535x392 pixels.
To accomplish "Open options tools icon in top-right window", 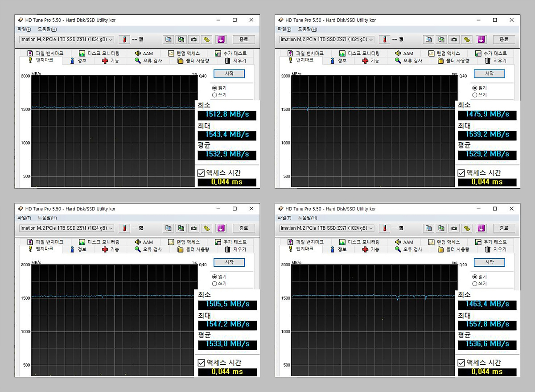I will pos(467,39).
